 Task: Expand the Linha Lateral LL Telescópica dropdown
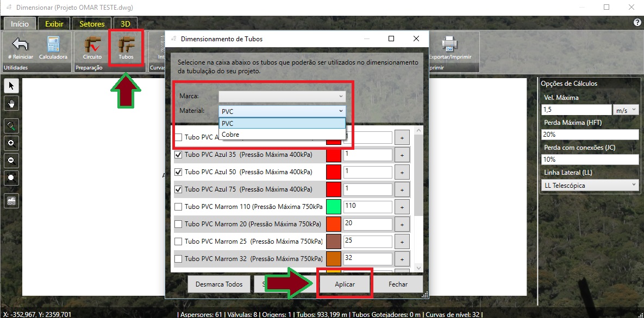pos(590,185)
